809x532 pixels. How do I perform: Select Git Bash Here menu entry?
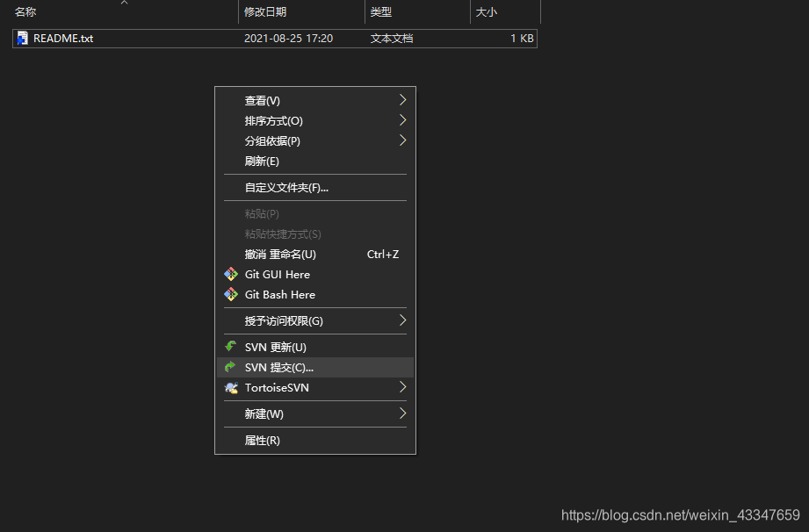(x=315, y=294)
